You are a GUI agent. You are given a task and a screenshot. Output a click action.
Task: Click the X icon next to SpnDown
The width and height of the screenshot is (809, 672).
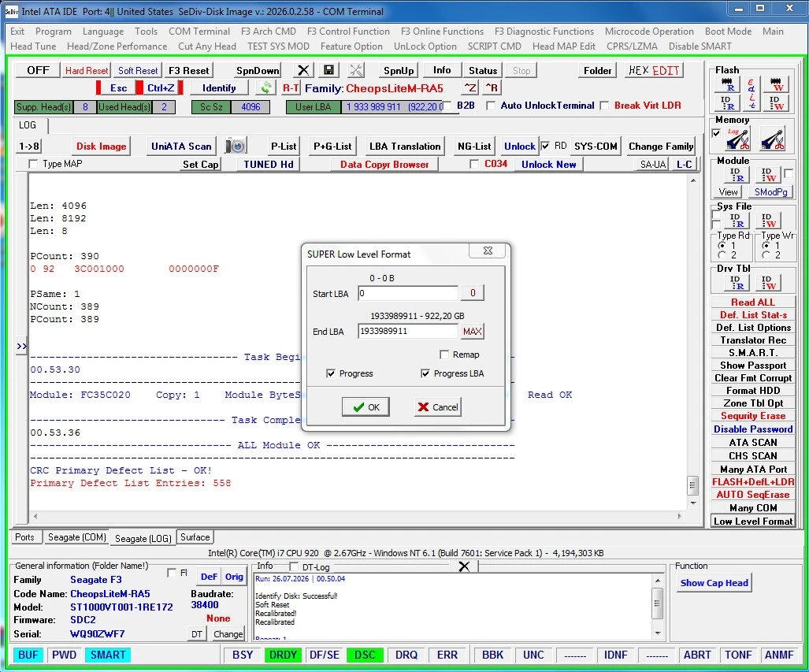(303, 70)
